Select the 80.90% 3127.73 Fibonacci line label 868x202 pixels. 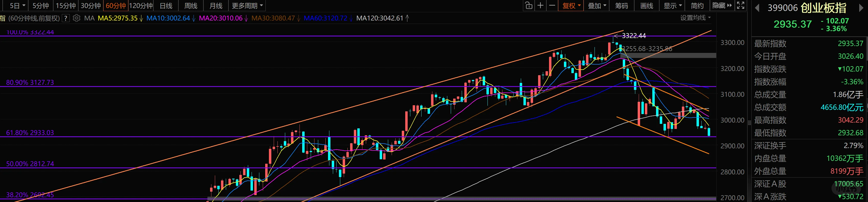30,82
